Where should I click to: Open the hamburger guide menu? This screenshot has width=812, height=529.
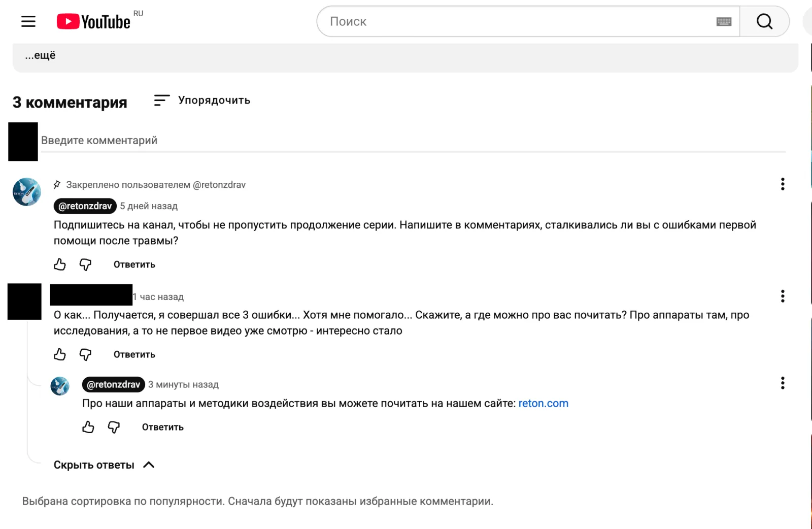28,21
